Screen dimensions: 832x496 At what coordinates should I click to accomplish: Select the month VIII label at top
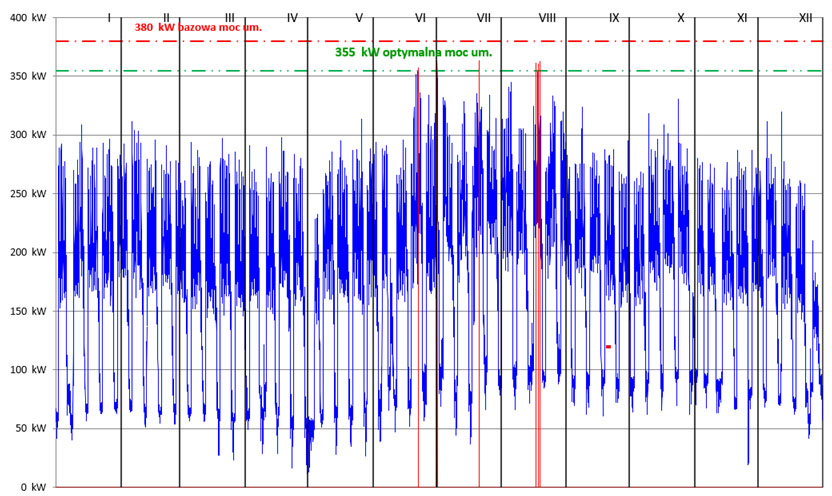coord(547,18)
